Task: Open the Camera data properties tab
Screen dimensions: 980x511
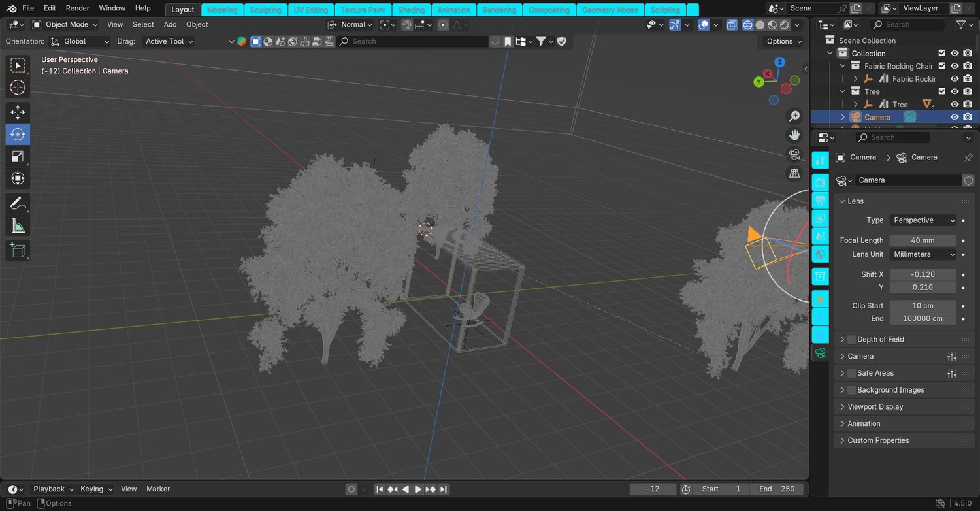Action: pos(821,353)
